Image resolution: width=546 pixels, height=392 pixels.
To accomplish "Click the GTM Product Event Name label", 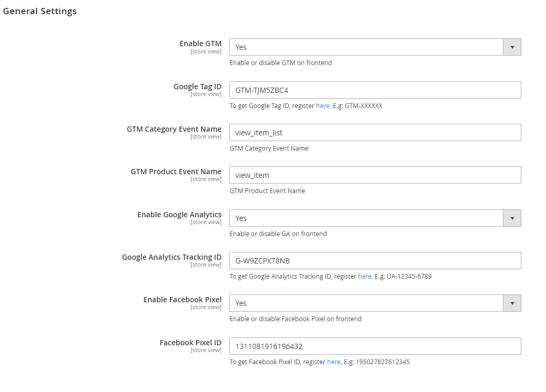I will coord(176,172).
